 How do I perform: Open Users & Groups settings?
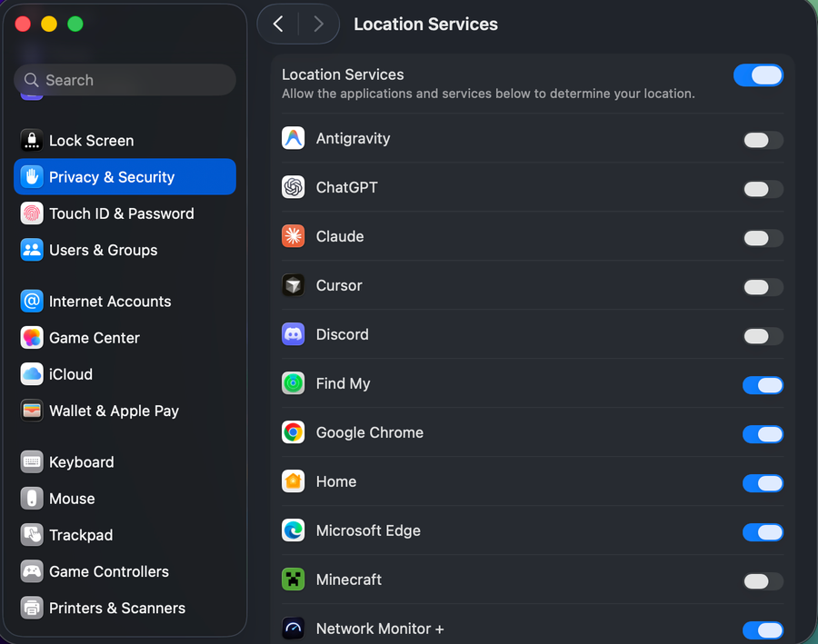(125, 250)
